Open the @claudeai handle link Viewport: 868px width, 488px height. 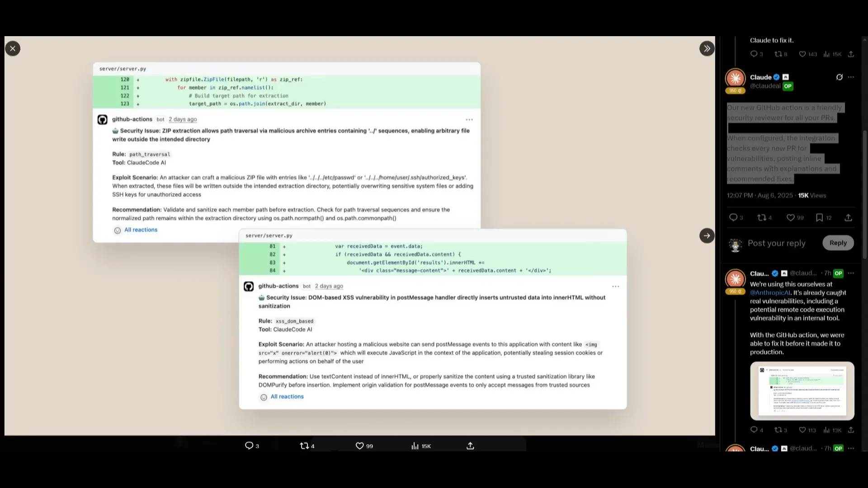coord(765,86)
